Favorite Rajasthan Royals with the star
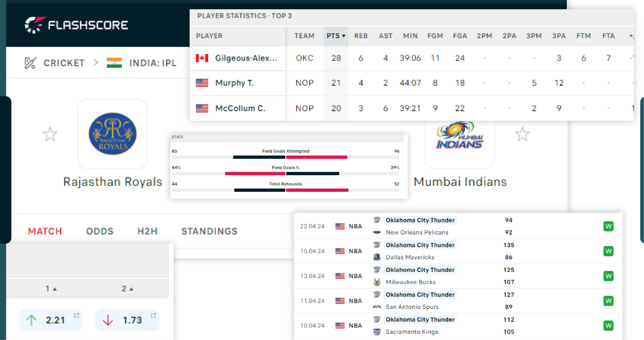Viewport: 644px width, 340px height. tap(50, 134)
